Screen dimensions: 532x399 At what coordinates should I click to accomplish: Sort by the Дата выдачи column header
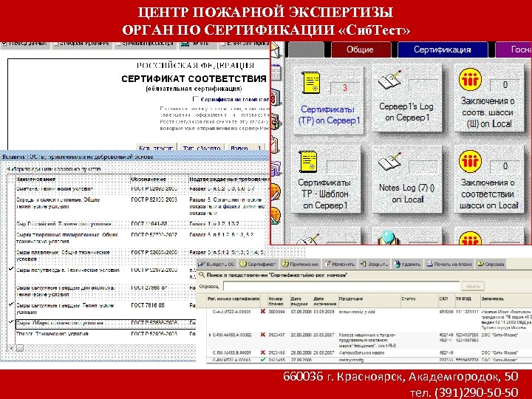click(x=300, y=301)
